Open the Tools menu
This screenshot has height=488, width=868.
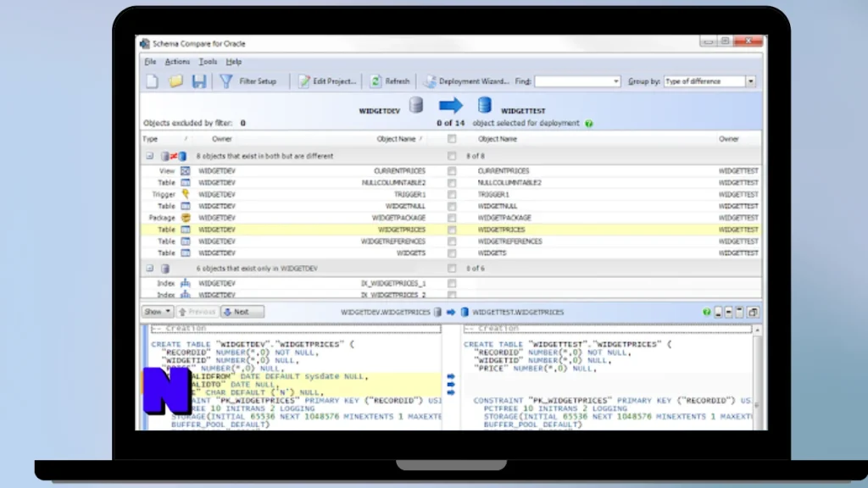point(208,62)
